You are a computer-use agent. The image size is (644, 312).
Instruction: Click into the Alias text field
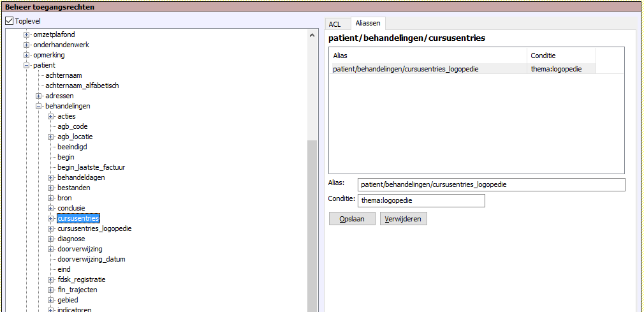pos(491,184)
